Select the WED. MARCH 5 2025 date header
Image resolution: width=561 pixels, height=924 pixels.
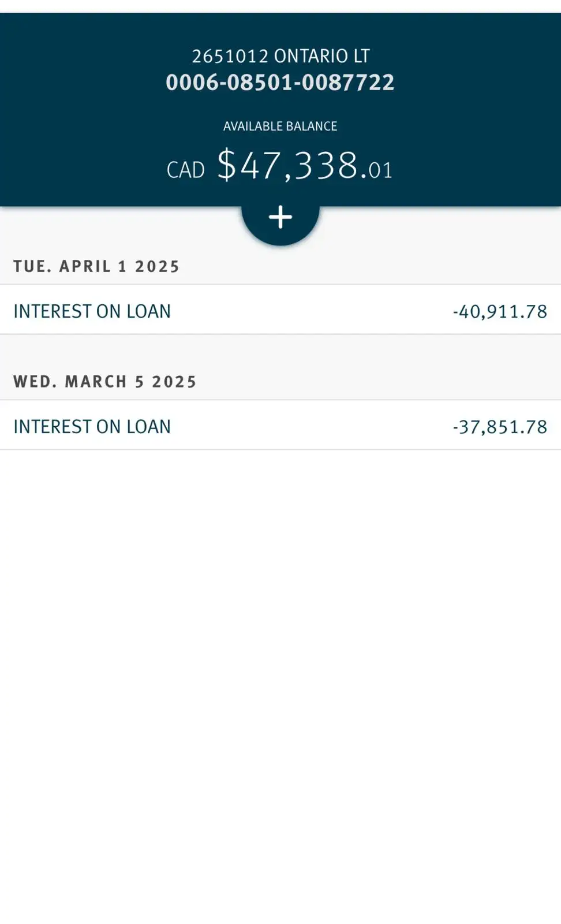pyautogui.click(x=105, y=382)
